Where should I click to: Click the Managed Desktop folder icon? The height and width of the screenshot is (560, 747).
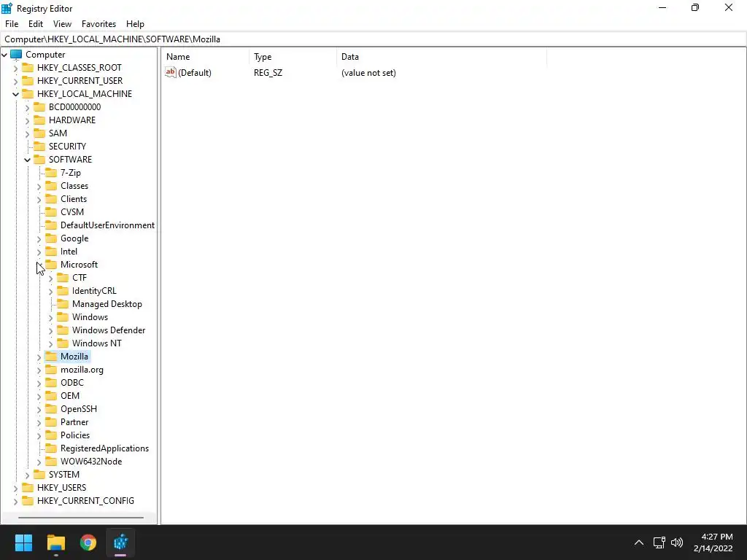[63, 304]
